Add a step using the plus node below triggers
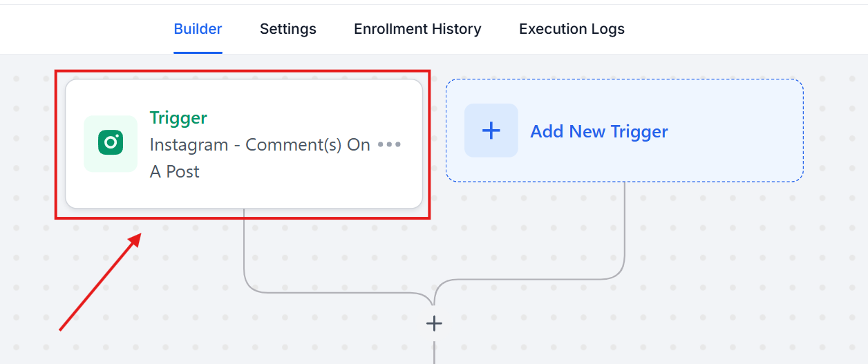Image resolution: width=868 pixels, height=364 pixels. (434, 323)
